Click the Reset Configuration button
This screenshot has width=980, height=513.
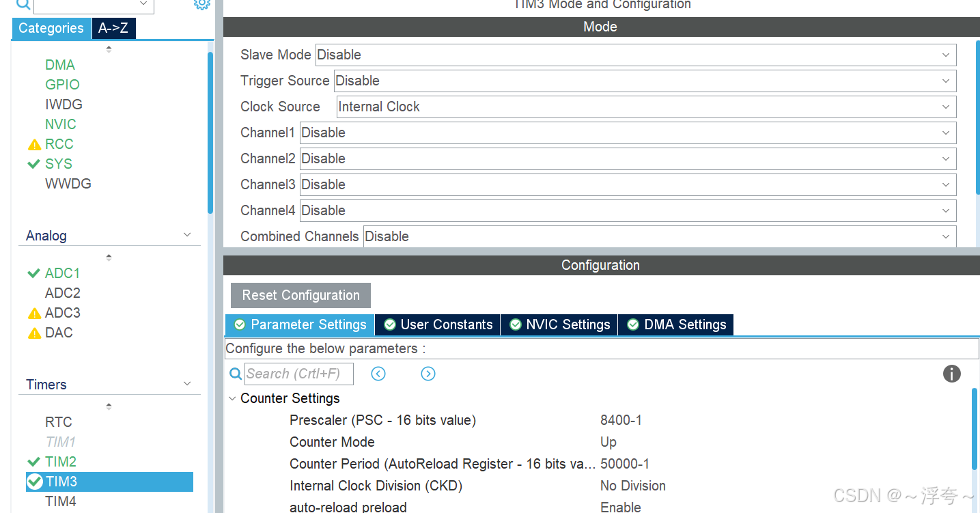(300, 295)
